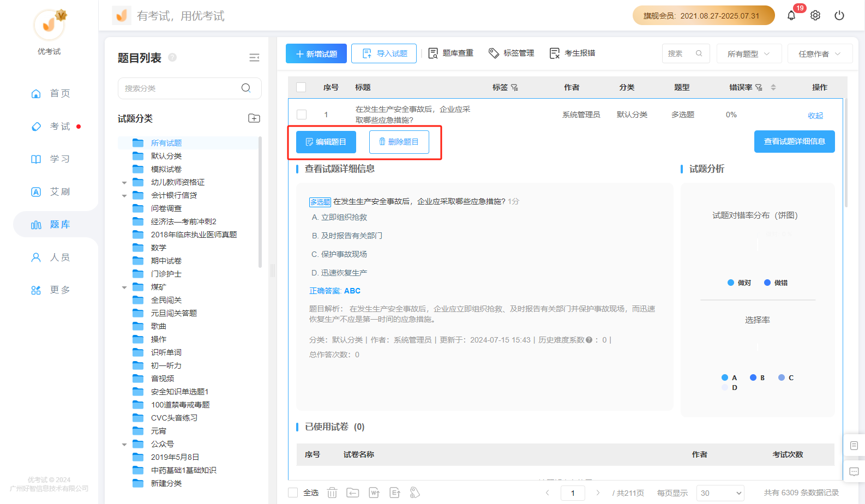Tick the 全选 checkbox in footer
865x504 pixels.
tap(293, 493)
